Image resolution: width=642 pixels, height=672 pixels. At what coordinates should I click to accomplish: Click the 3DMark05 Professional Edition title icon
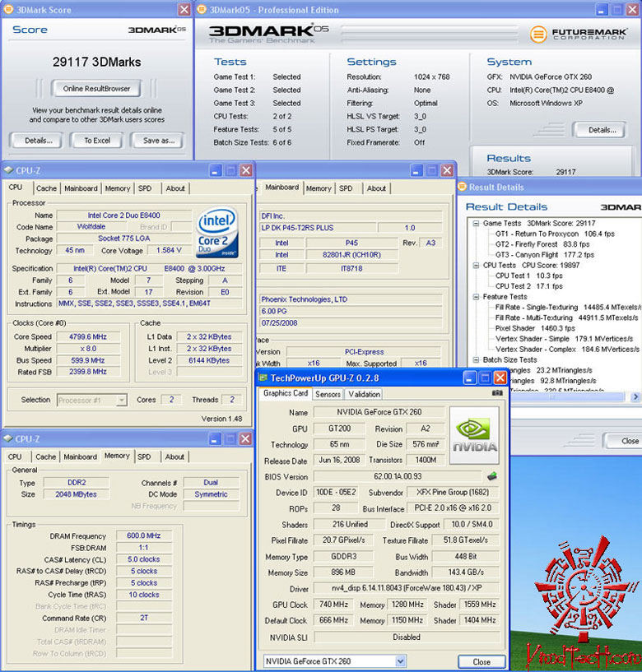click(x=202, y=9)
